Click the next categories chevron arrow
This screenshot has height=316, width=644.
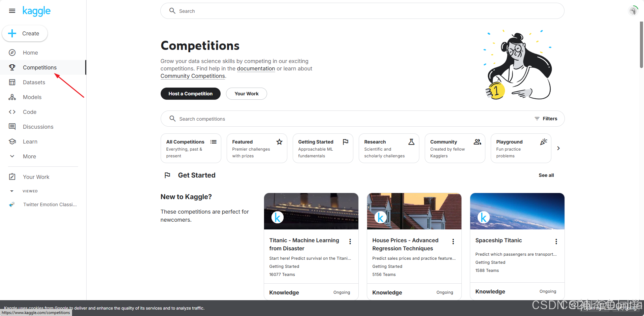[558, 148]
